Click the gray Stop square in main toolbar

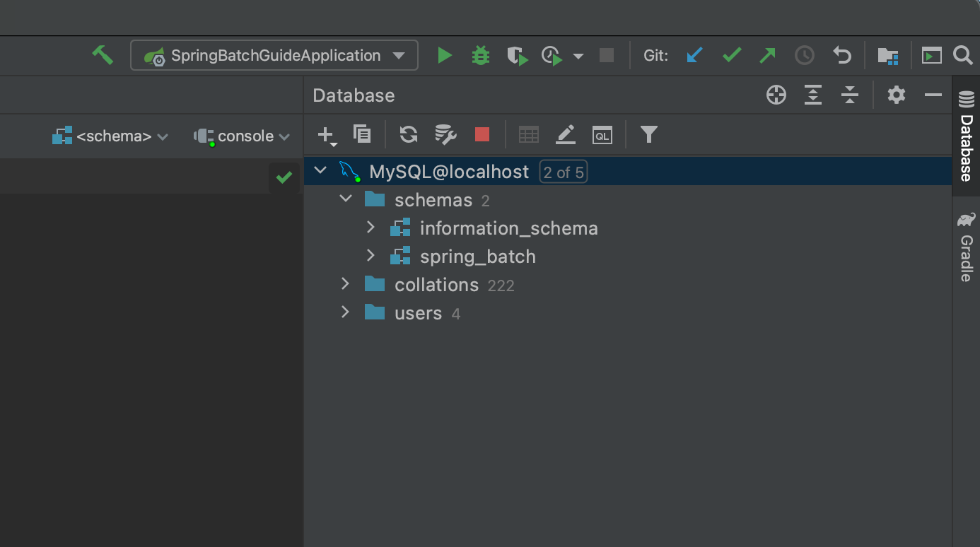coord(607,55)
